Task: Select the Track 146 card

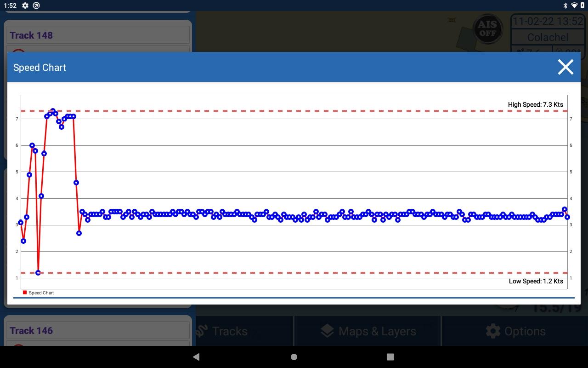Action: click(x=98, y=330)
